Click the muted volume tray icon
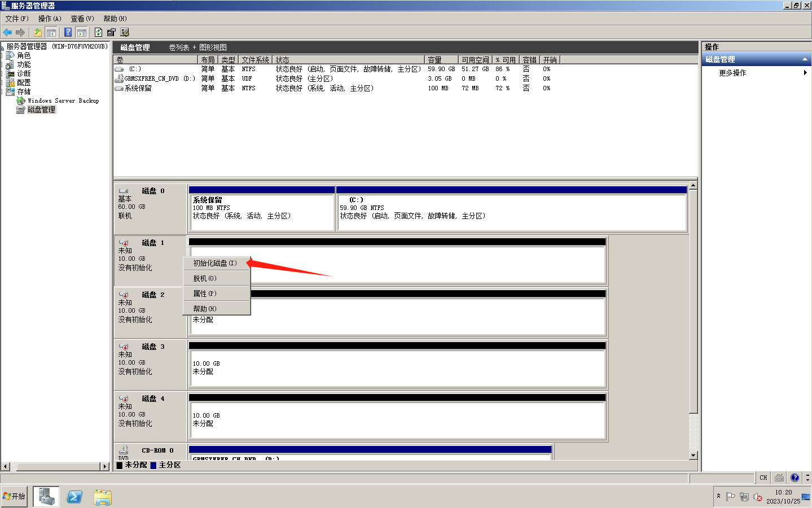This screenshot has width=812, height=508. pyautogui.click(x=757, y=497)
